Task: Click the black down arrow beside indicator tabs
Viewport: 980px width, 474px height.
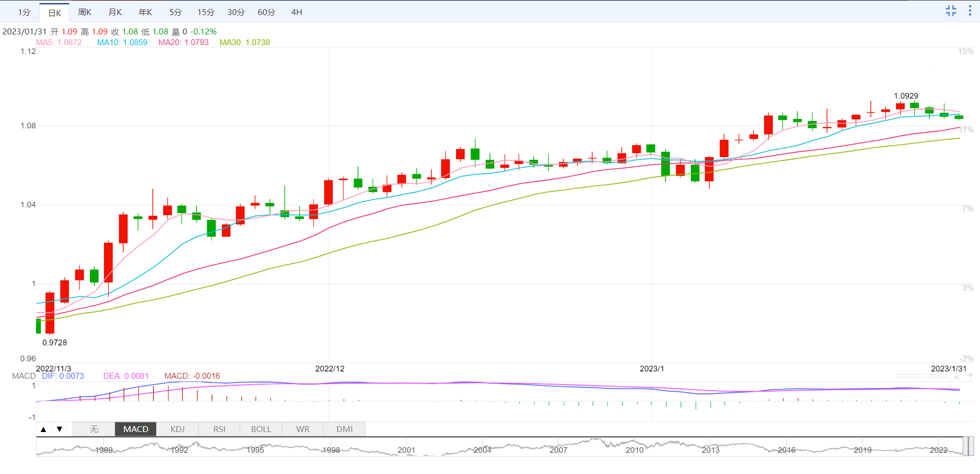Action: pos(60,429)
